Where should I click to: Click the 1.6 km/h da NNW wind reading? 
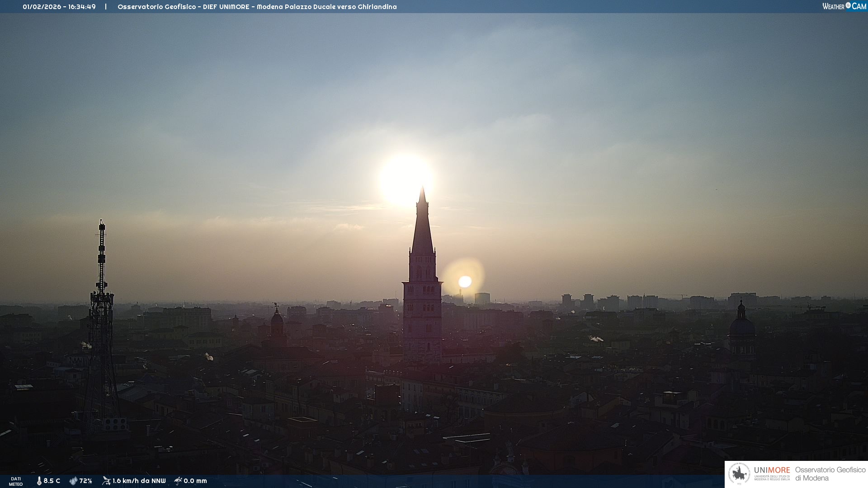139,481
